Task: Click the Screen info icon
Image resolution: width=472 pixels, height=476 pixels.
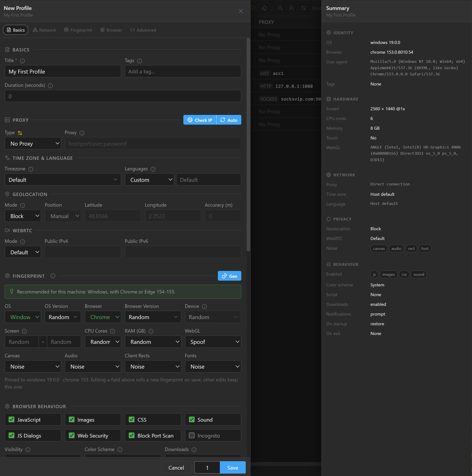Action: tap(24, 331)
